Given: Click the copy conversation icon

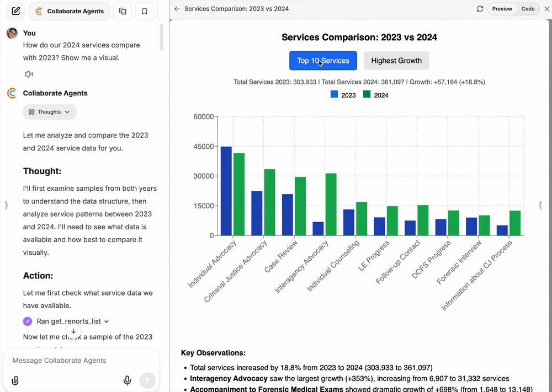Looking at the screenshot, I should 123,11.
